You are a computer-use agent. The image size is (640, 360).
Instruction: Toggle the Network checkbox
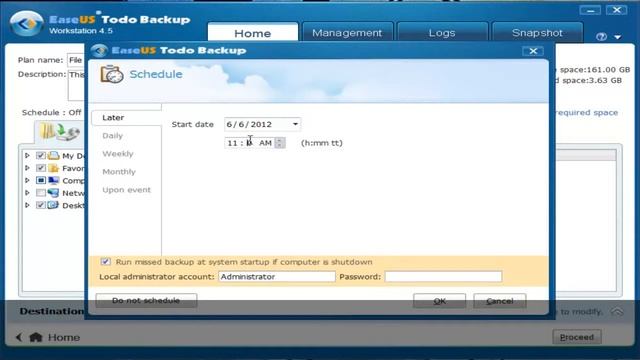pyautogui.click(x=40, y=193)
